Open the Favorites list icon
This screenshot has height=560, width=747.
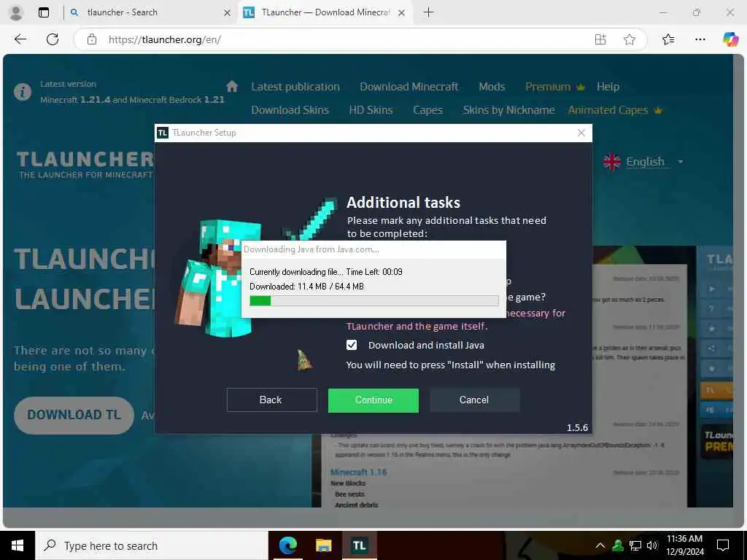click(x=668, y=39)
